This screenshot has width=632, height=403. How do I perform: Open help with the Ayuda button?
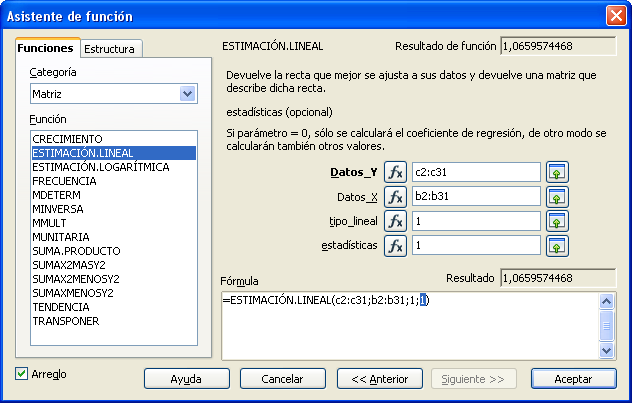pos(186,379)
